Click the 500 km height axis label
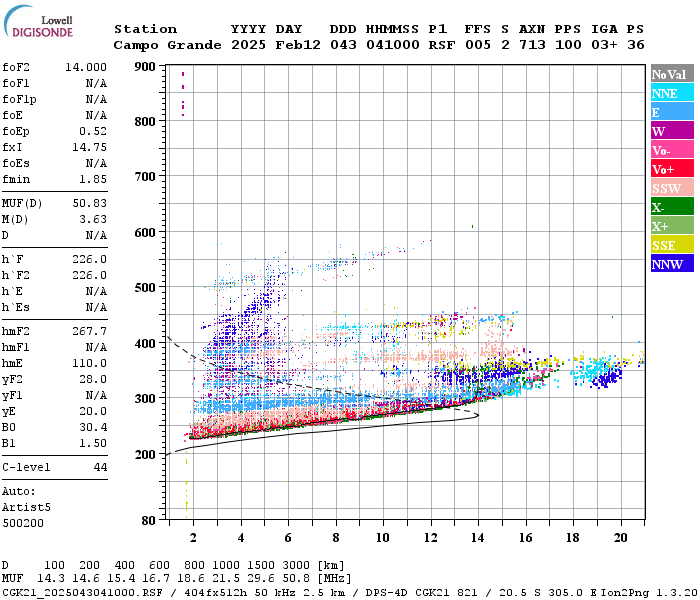 145,288
